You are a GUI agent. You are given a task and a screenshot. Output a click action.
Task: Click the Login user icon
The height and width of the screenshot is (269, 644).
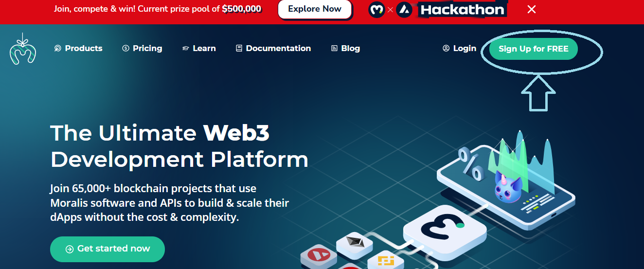pos(446,48)
